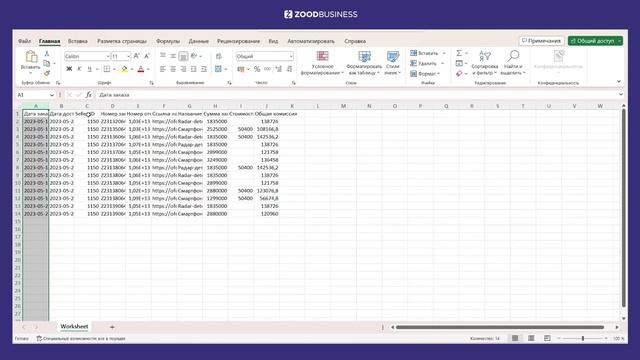Expand the formula bar with chevron

[620, 95]
